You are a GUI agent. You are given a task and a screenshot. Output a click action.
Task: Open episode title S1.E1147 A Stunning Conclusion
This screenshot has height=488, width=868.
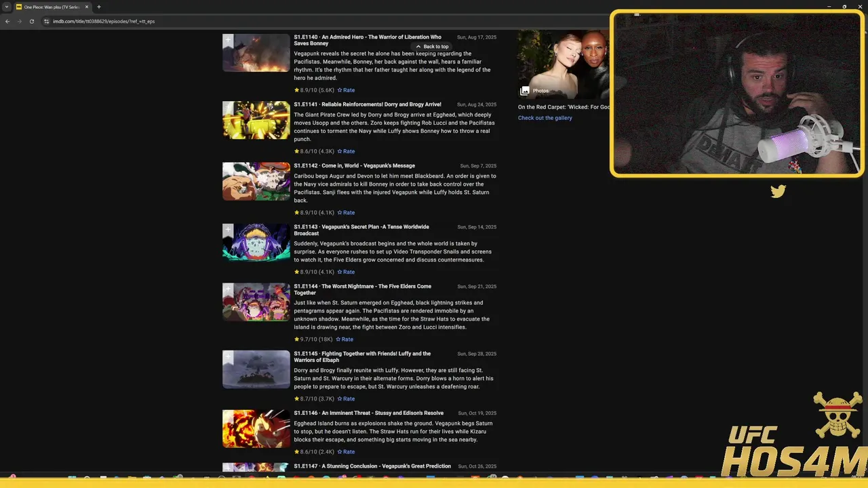(x=372, y=466)
